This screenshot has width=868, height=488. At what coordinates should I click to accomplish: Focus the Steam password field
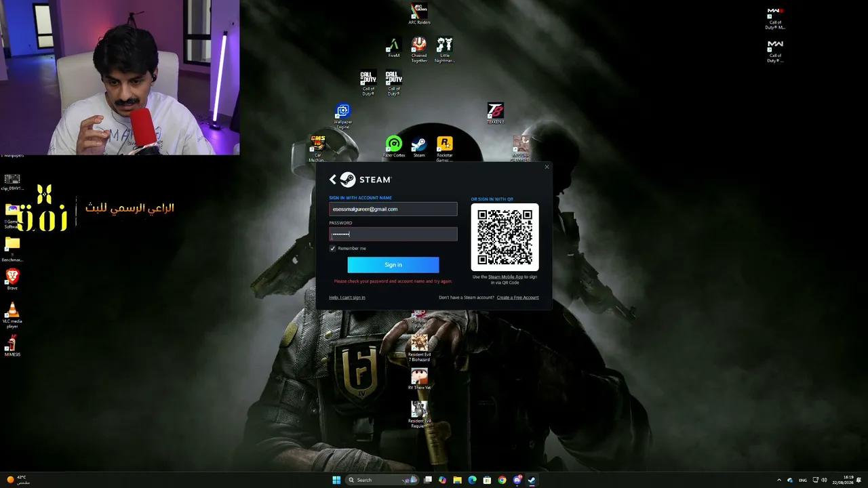coord(393,235)
